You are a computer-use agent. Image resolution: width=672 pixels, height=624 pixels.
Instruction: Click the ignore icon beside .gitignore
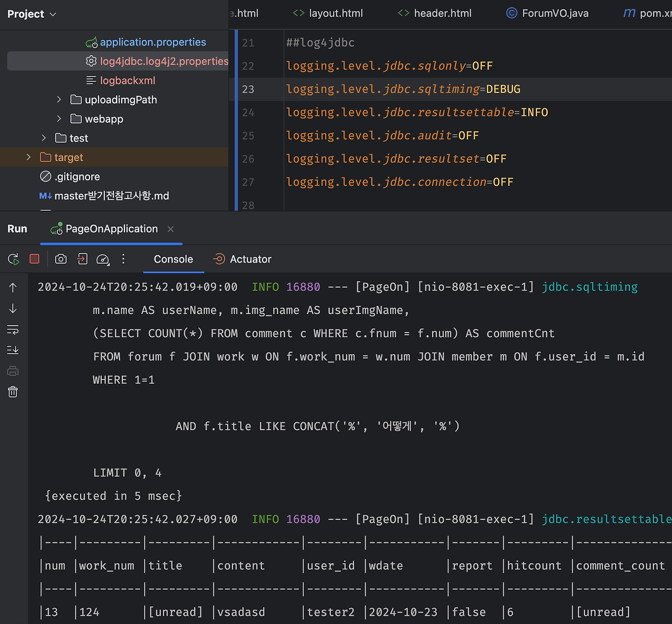pyautogui.click(x=46, y=176)
